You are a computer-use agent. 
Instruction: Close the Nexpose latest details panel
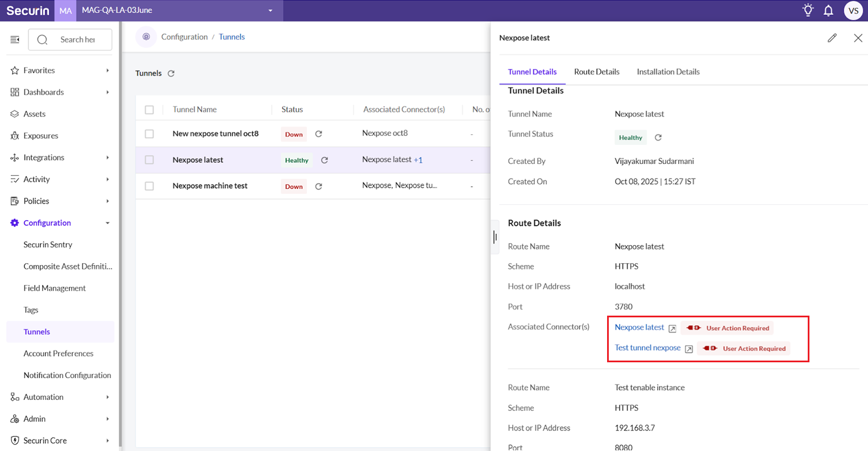point(858,38)
